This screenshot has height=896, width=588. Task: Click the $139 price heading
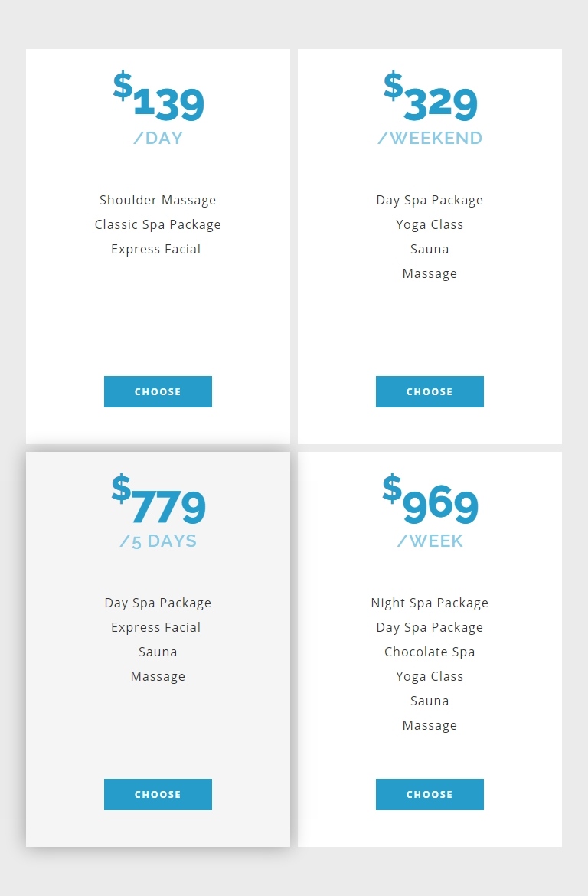click(x=158, y=100)
